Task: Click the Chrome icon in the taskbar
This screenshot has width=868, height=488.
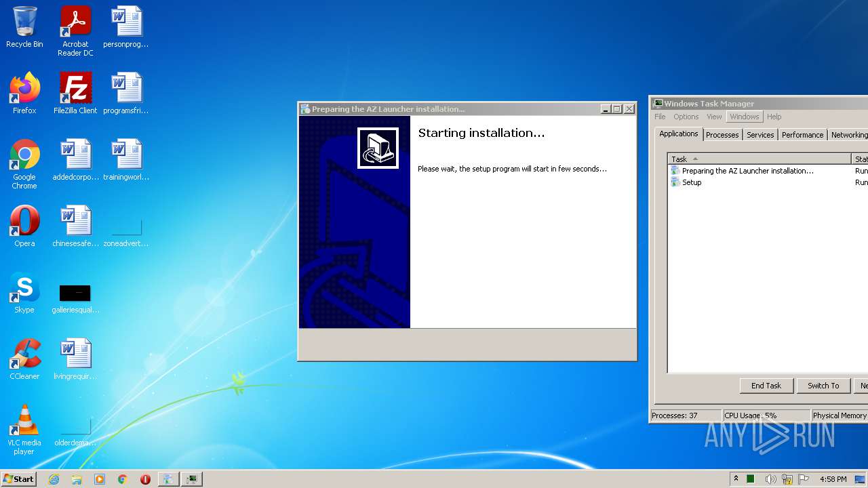Action: click(x=123, y=479)
